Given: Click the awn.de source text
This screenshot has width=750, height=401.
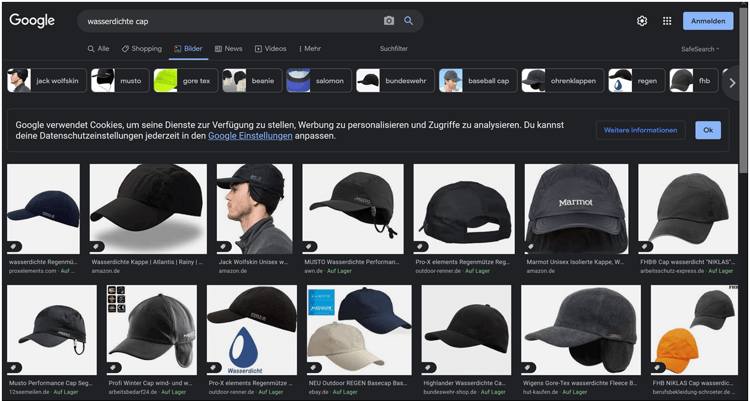Looking at the screenshot, I should point(313,271).
